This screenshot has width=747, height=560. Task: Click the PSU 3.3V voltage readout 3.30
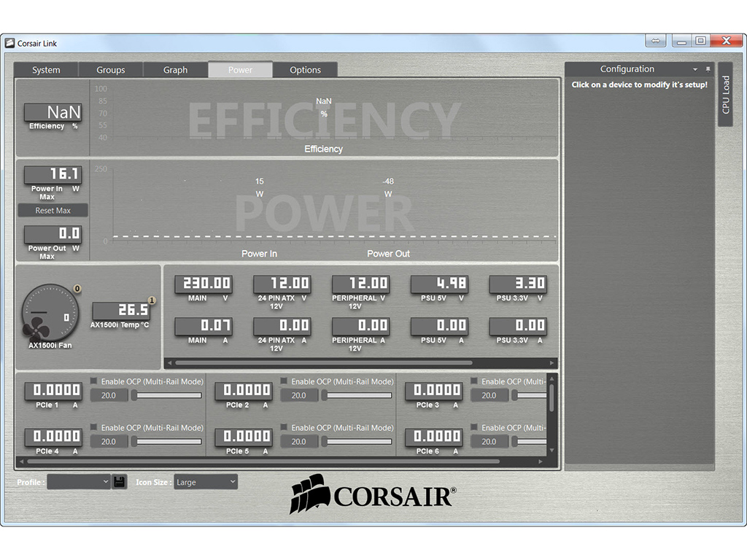pos(518,284)
